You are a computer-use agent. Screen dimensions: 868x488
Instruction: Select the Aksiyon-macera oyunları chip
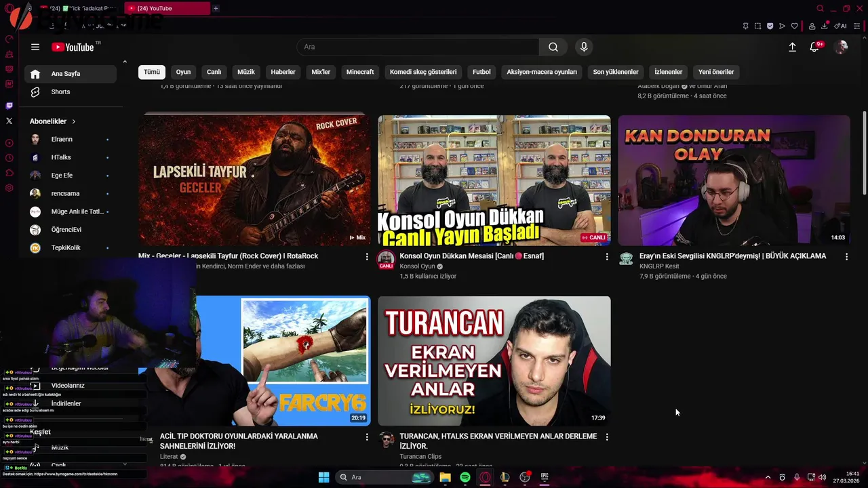pos(542,72)
